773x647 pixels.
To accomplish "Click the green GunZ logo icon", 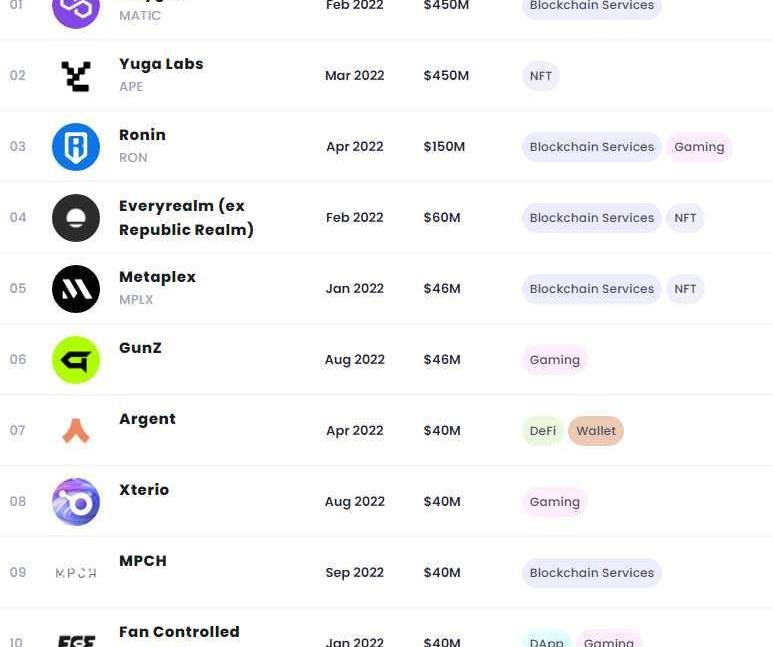I will (76, 360).
